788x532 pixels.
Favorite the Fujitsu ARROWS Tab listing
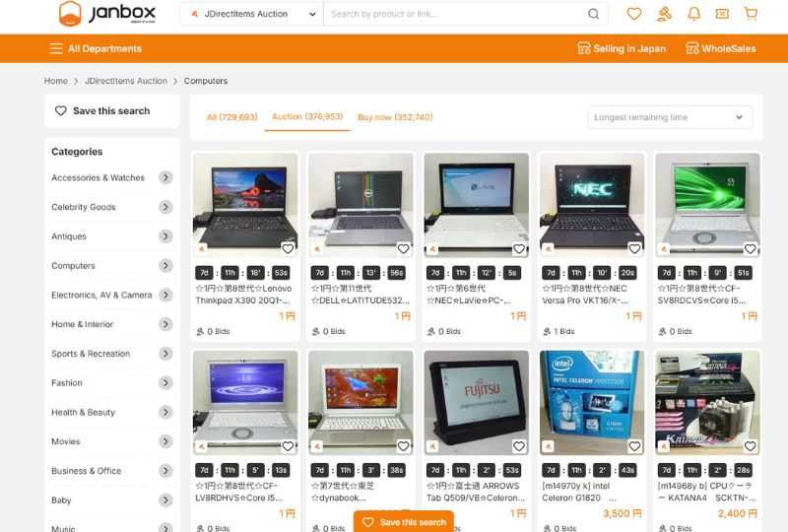(x=519, y=446)
